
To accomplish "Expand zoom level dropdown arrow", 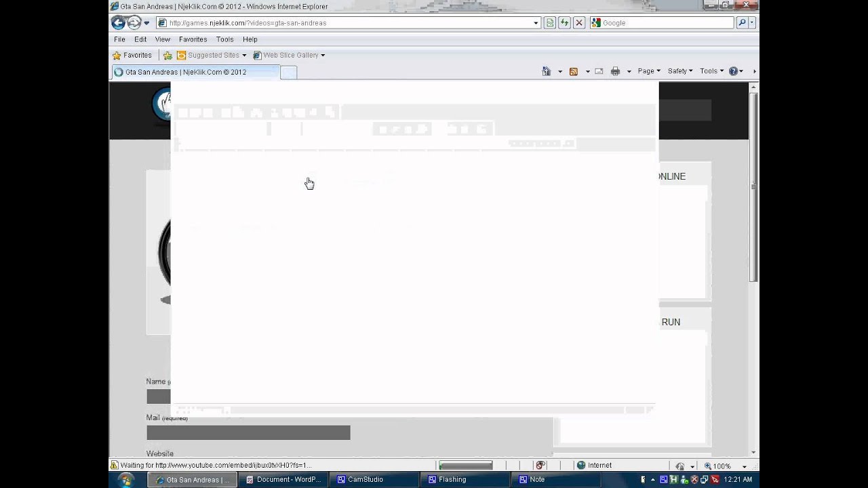I will (744, 466).
